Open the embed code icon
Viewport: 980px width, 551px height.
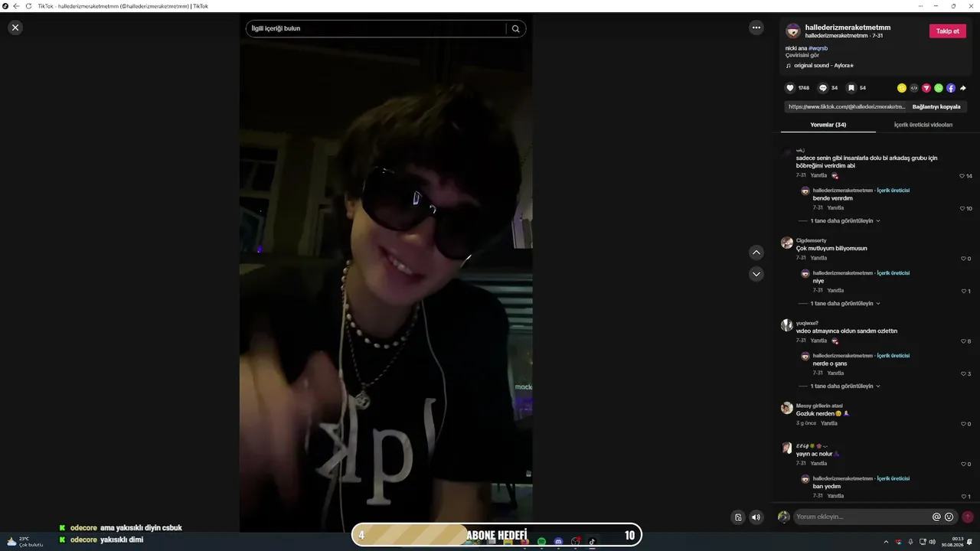click(x=914, y=88)
